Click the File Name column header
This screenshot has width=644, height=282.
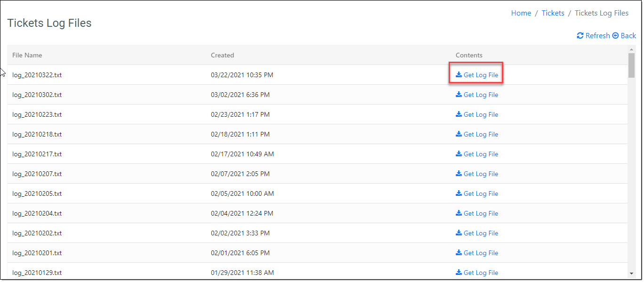click(27, 55)
